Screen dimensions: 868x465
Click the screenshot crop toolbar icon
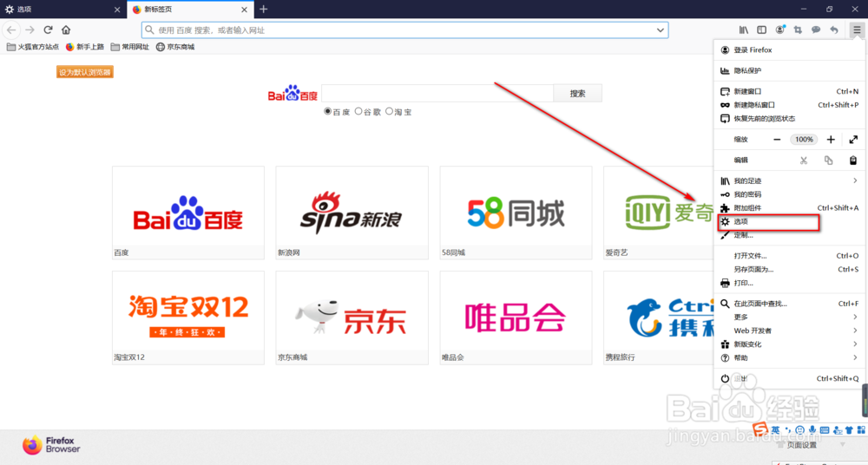798,29
